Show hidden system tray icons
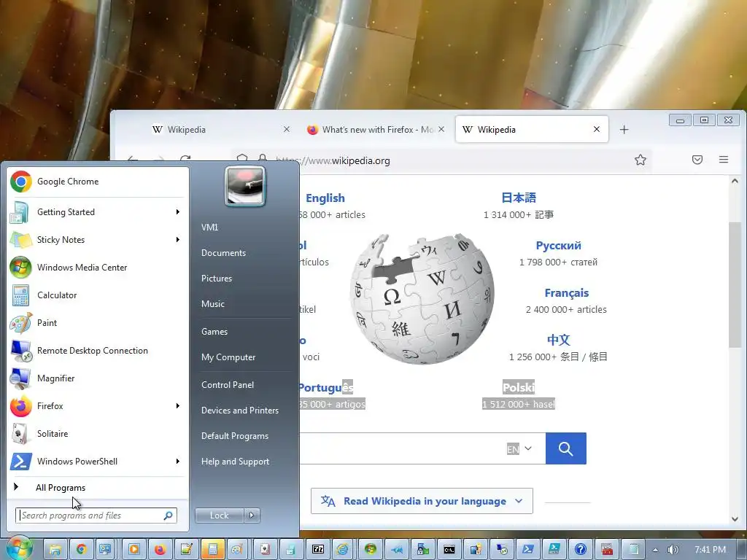This screenshot has width=747, height=560. [x=656, y=550]
